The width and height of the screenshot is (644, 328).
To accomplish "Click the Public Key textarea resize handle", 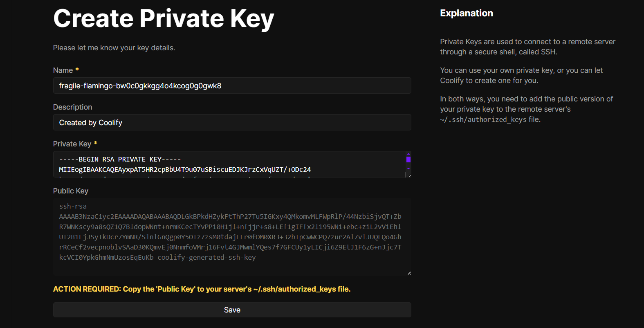I will [409, 273].
